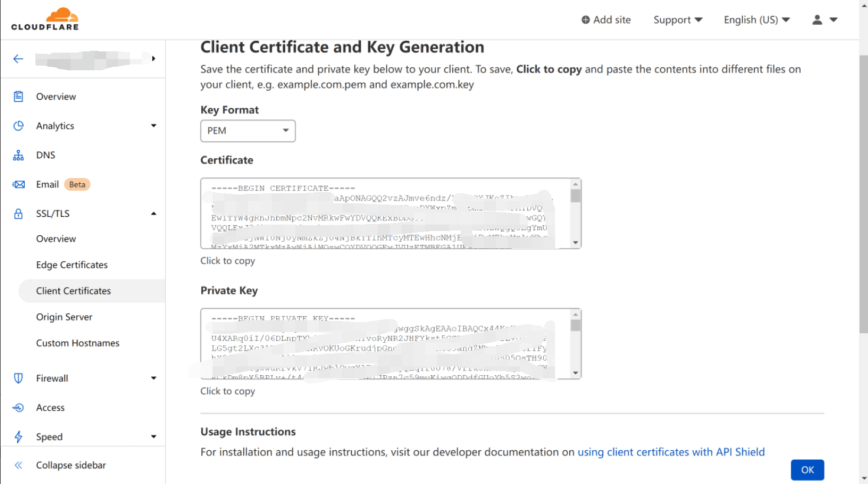The image size is (868, 484).
Task: Collapse the sidebar using the chevron icon
Action: coord(18,465)
